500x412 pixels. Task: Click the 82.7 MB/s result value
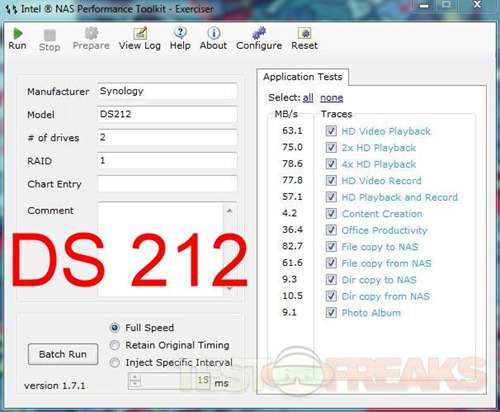click(292, 246)
